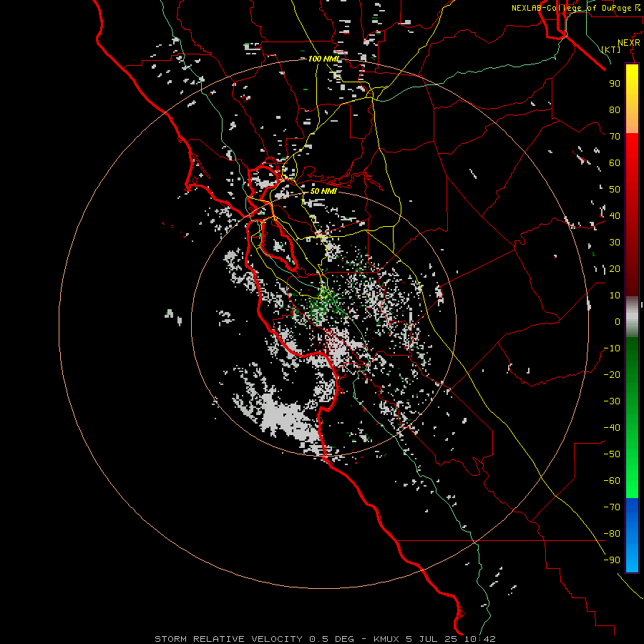Click the 50 NMI range ring label
Image resolution: width=644 pixels, height=644 pixels.
323,191
